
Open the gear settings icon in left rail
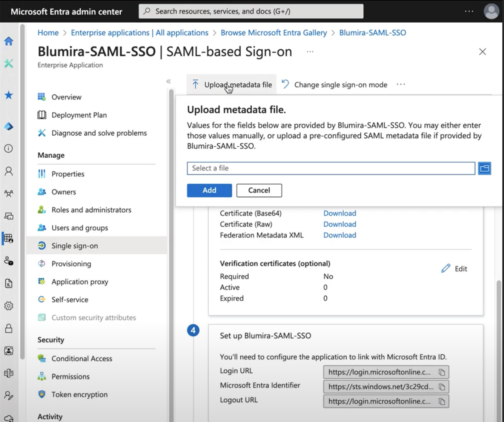[x=9, y=306]
